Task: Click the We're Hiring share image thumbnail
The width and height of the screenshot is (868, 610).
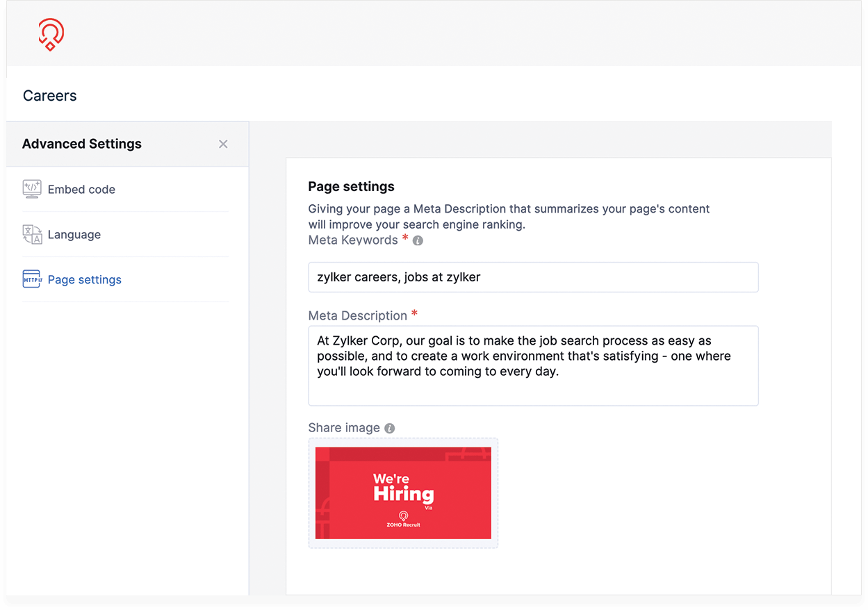Action: click(x=403, y=493)
